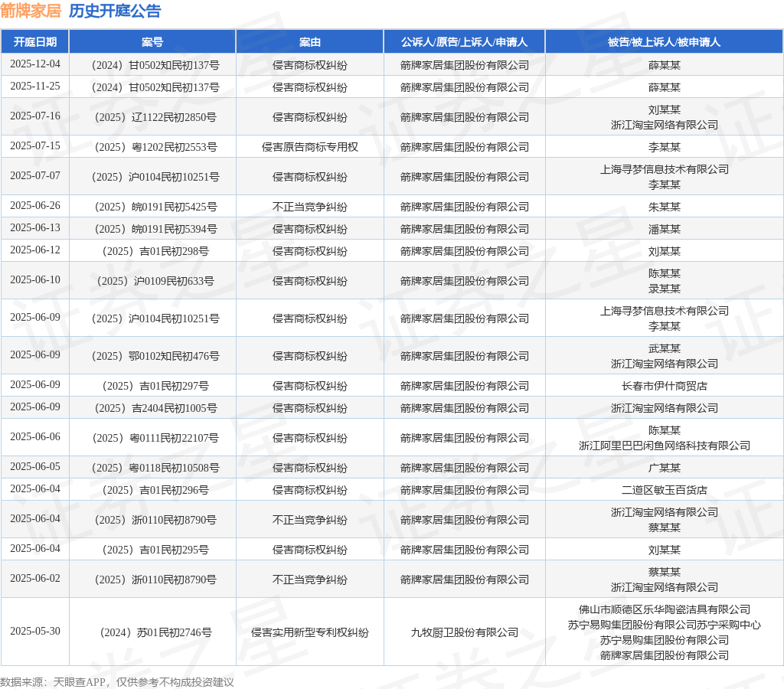Click case number (2025) 粤1202民初2553号
The height and width of the screenshot is (689, 784).
point(155,148)
